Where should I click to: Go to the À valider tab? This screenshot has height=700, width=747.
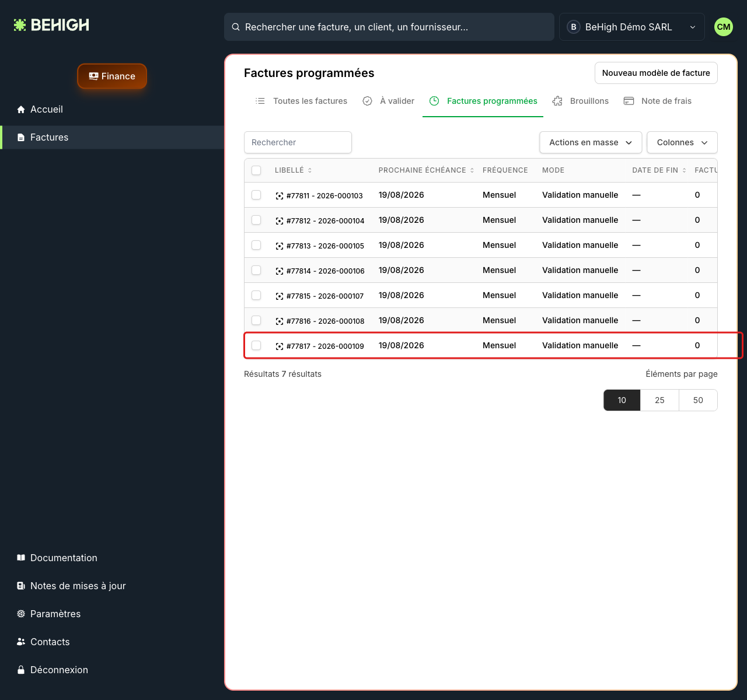pos(389,101)
